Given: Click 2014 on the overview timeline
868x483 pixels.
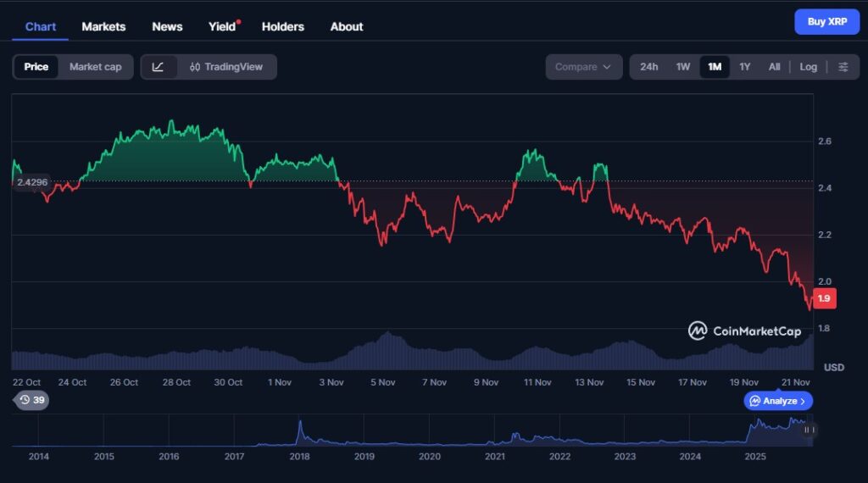Looking at the screenshot, I should pos(39,457).
